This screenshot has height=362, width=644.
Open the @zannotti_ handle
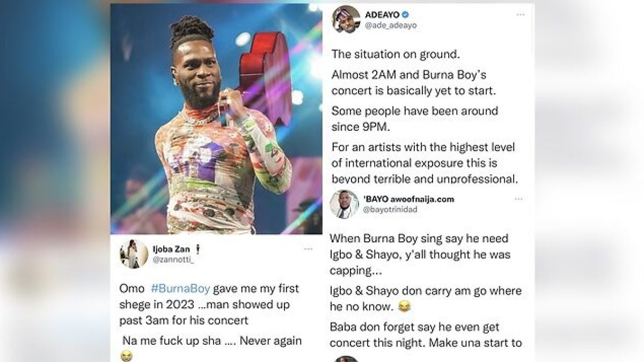pyautogui.click(x=172, y=260)
